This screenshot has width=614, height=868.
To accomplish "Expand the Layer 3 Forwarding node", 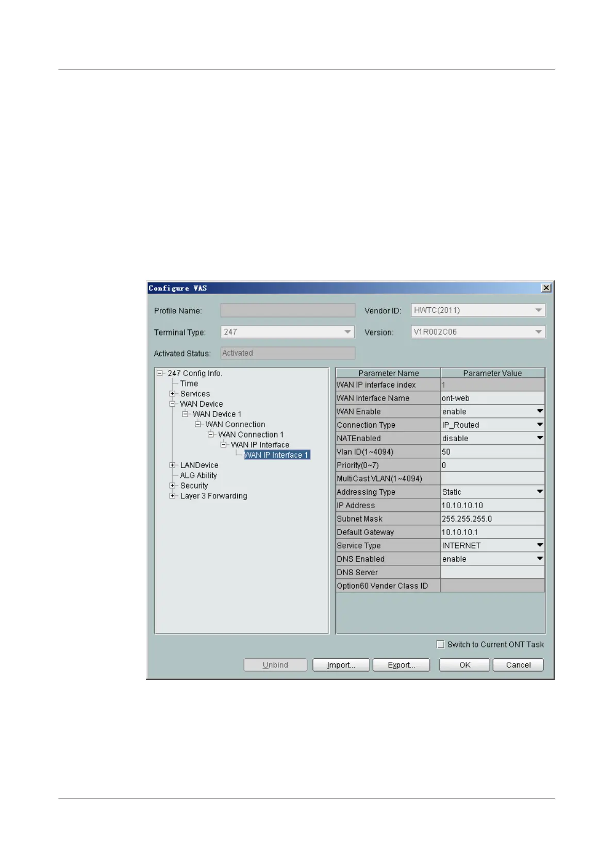I will (x=173, y=496).
